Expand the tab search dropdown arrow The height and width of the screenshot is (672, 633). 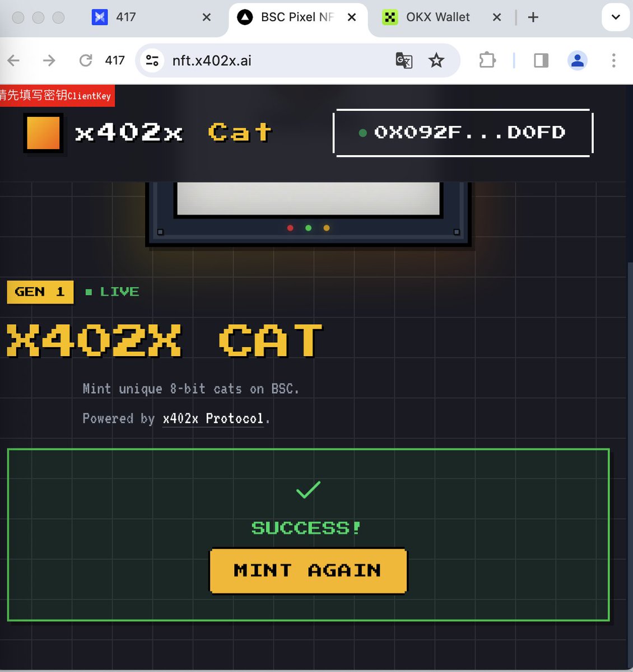coord(616,17)
